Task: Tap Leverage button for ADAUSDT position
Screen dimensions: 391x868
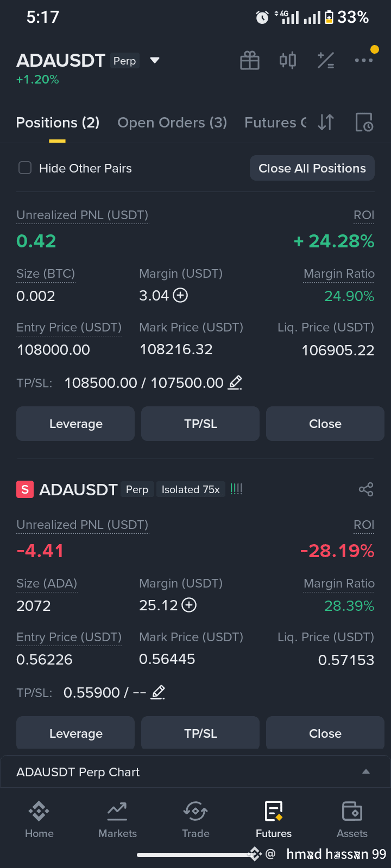Action: click(75, 733)
